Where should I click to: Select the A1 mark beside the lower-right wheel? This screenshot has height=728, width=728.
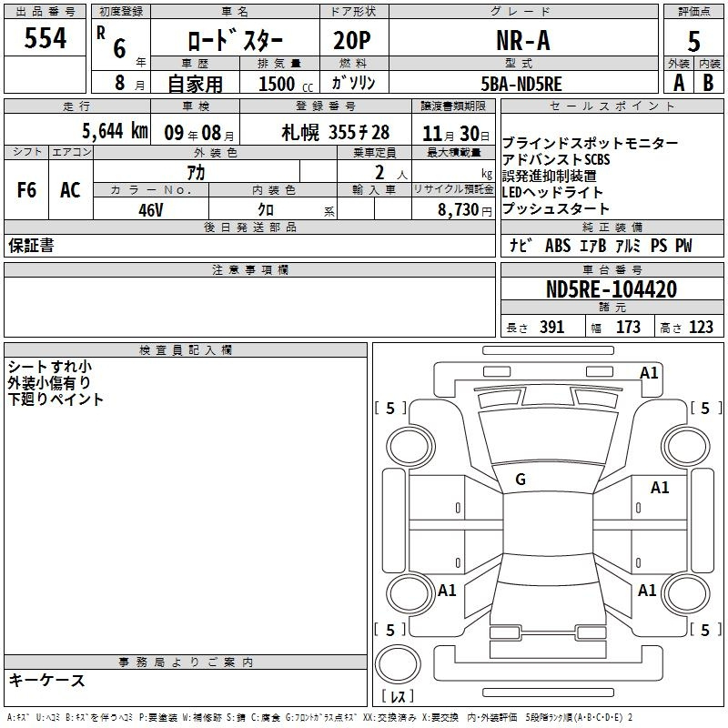click(x=647, y=591)
